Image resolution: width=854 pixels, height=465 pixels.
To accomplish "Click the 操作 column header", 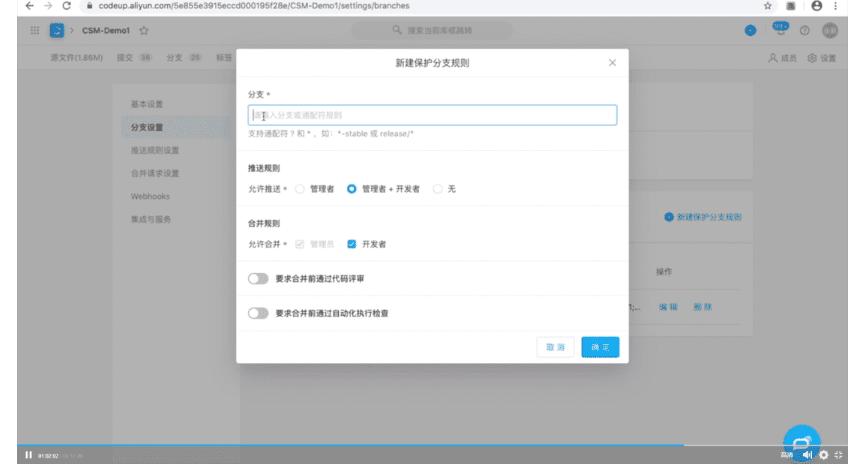I will (x=664, y=271).
